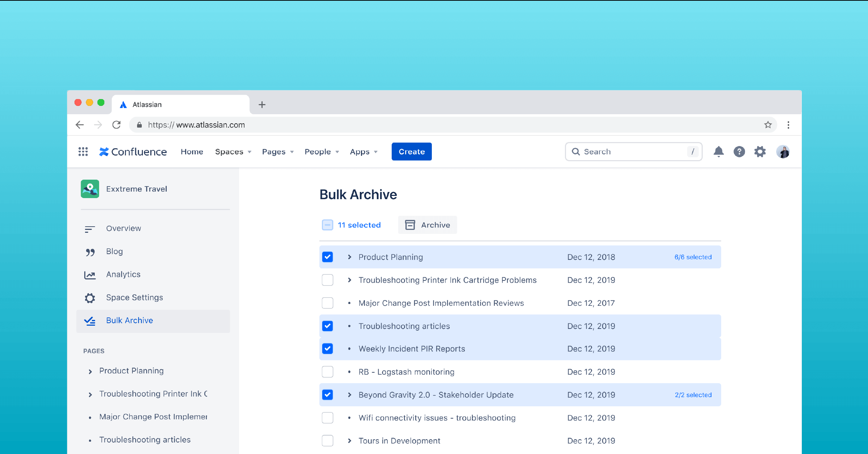This screenshot has width=868, height=454.
Task: Open the browser three-dot menu
Action: [x=788, y=125]
